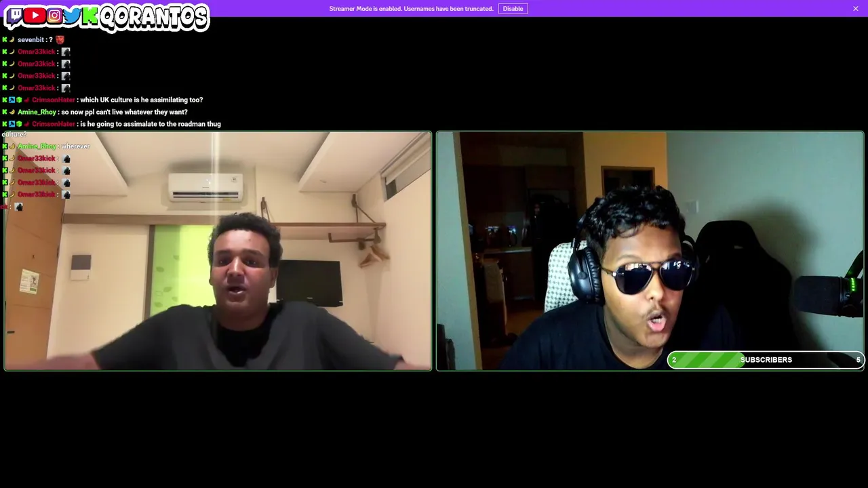
Task: Click the left video feed of the gesturing man
Action: 218,251
